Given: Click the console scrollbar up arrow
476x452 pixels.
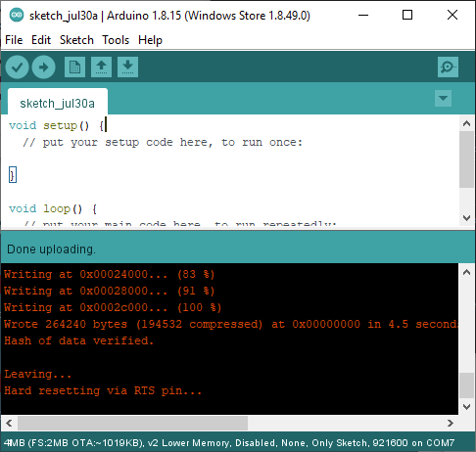Looking at the screenshot, I should pos(466,272).
